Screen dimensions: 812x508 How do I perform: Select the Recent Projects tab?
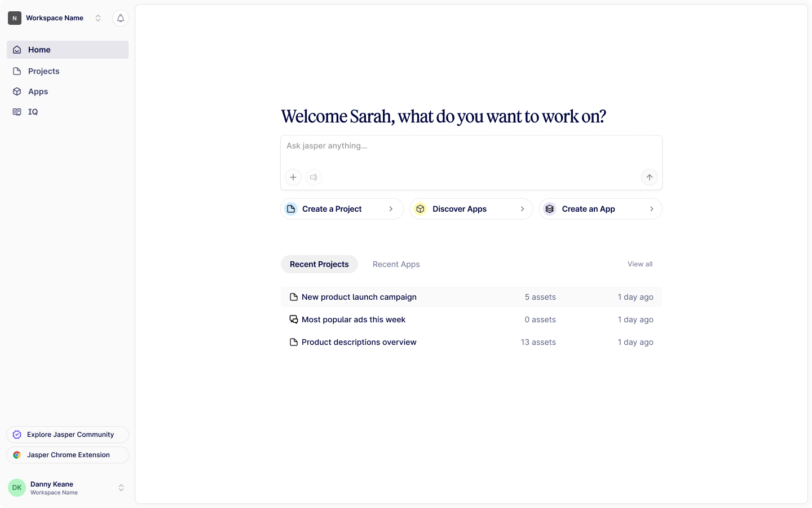319,264
